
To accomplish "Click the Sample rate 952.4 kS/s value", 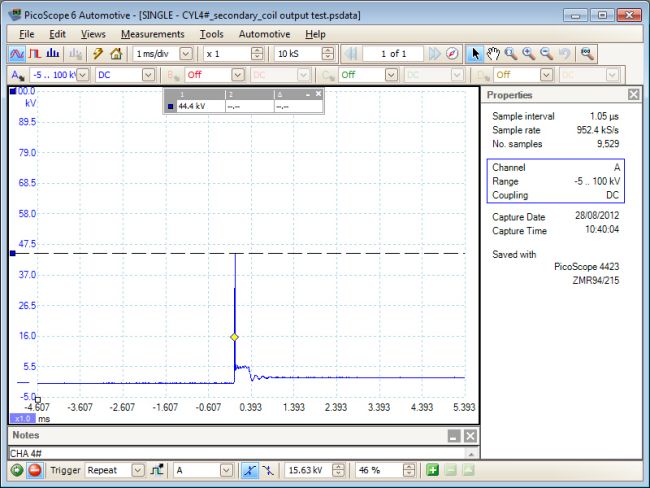I will tap(597, 130).
